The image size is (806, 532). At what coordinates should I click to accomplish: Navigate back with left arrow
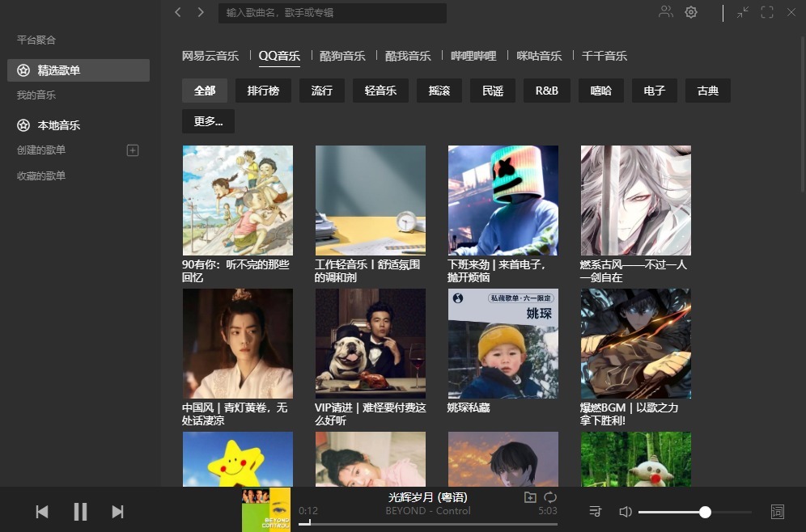click(178, 12)
